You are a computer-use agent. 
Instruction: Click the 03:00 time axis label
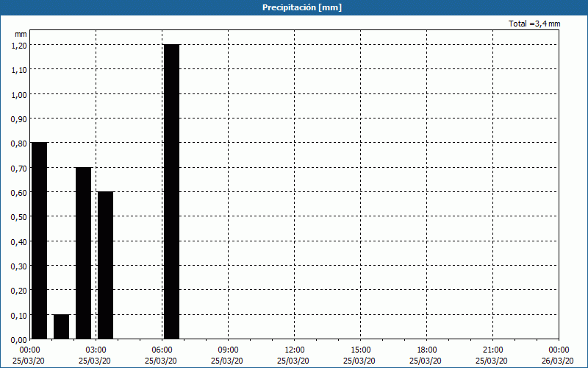(96, 350)
